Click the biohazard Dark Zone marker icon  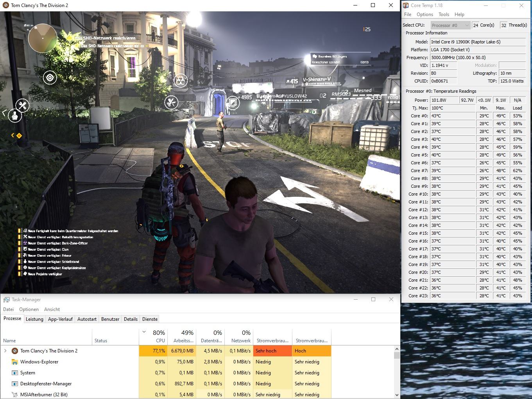[180, 81]
